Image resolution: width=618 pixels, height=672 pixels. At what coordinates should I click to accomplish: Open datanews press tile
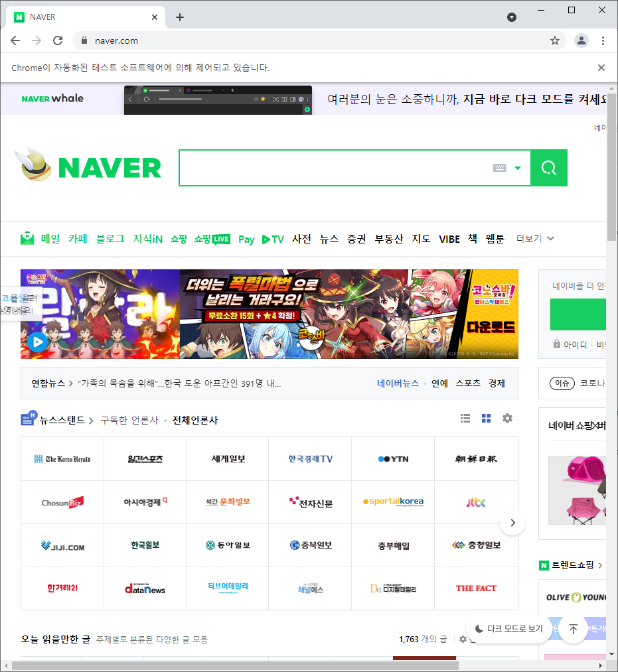[145, 588]
